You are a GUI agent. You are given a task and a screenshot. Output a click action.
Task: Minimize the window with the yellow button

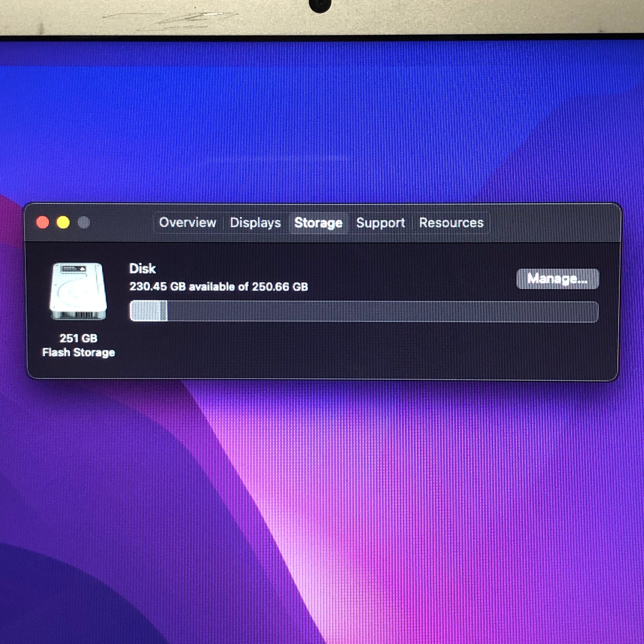[63, 222]
